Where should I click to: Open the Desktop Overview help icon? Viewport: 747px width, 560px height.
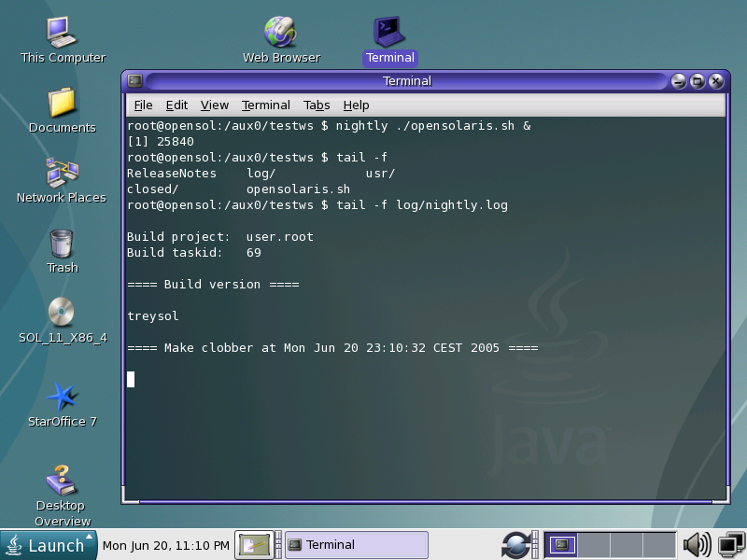[x=62, y=496]
